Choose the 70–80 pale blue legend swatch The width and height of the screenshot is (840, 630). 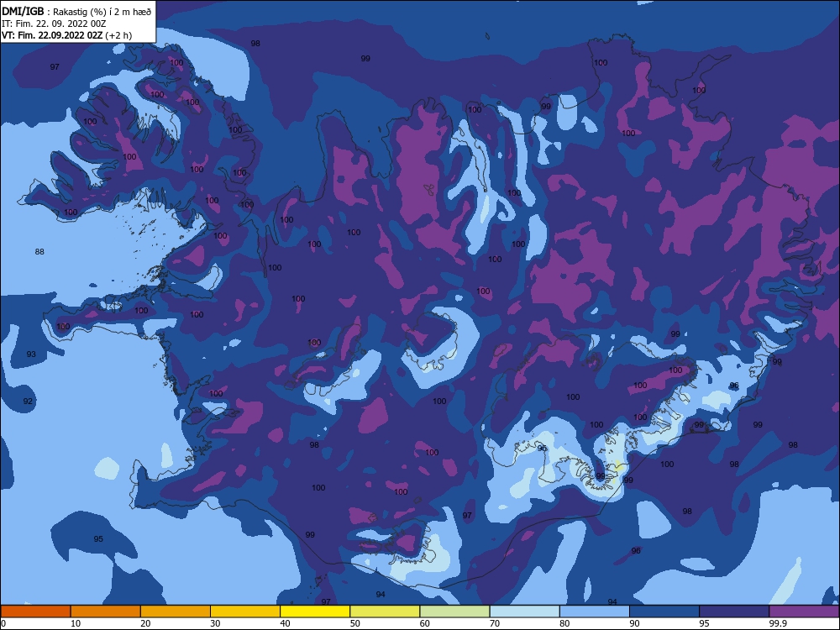(524, 612)
